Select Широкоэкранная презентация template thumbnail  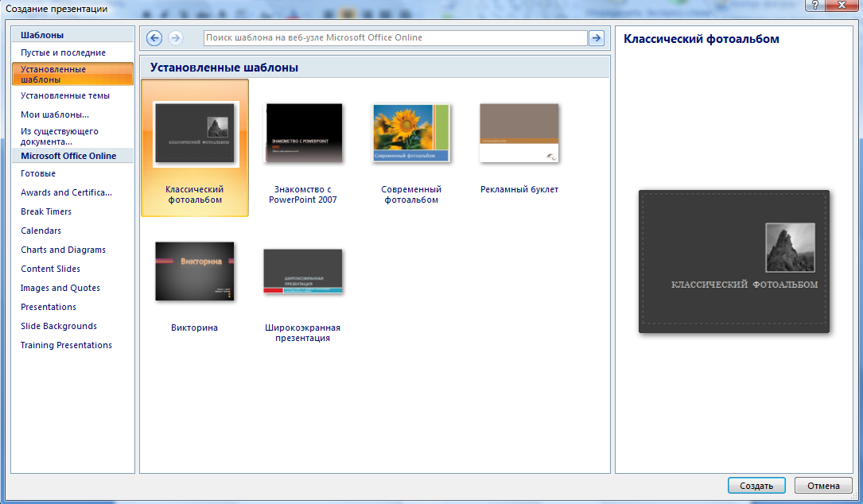click(x=303, y=271)
